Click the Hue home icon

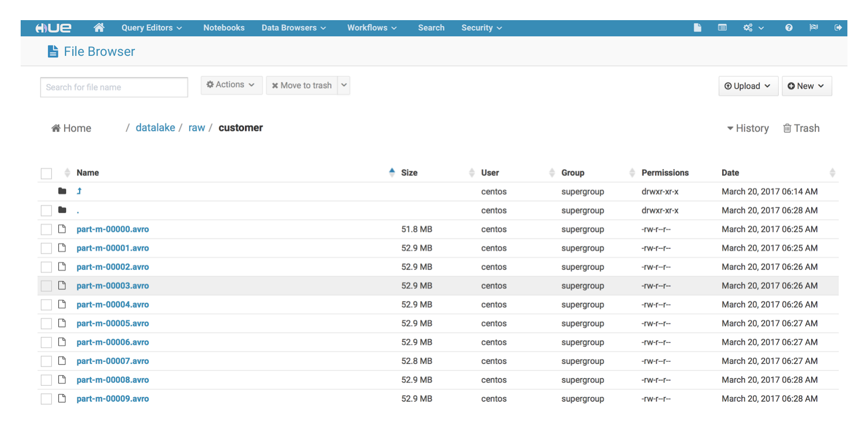(x=99, y=28)
